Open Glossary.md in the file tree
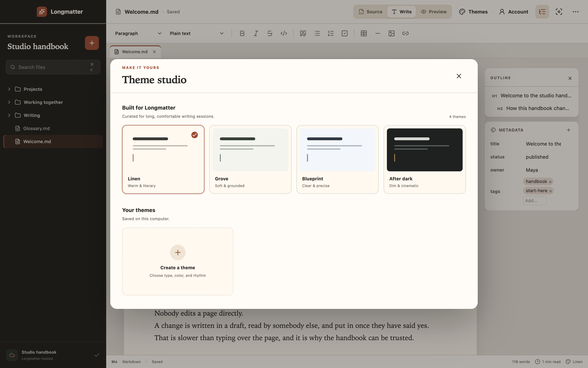This screenshot has height=368, width=588. click(53, 128)
